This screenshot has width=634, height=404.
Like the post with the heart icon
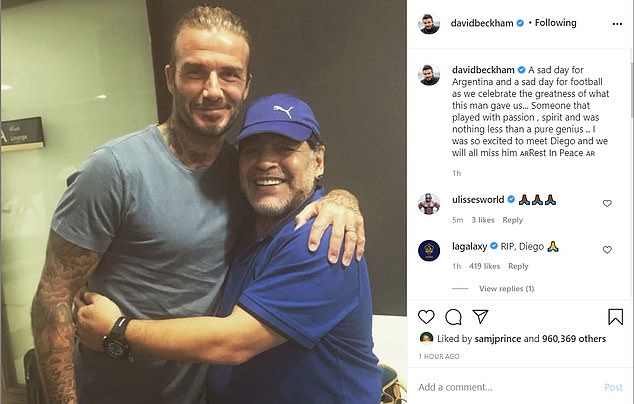(427, 317)
